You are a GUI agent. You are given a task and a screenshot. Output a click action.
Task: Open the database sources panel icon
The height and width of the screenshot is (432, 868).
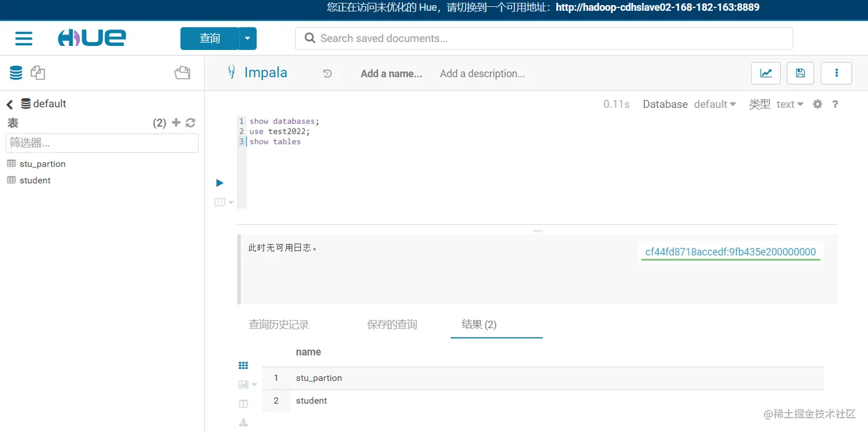point(16,73)
